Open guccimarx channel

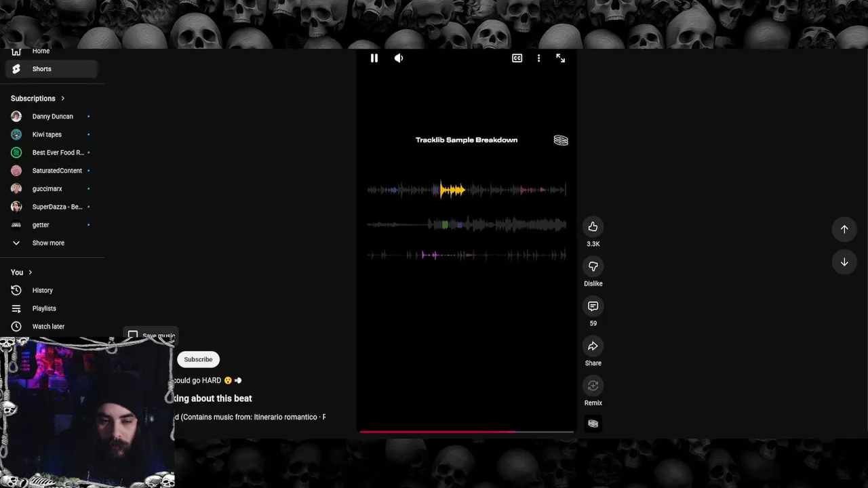click(52, 188)
